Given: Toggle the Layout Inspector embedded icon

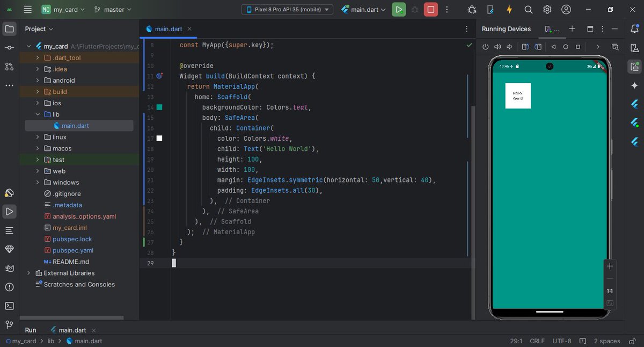Looking at the screenshot, I should (615, 47).
